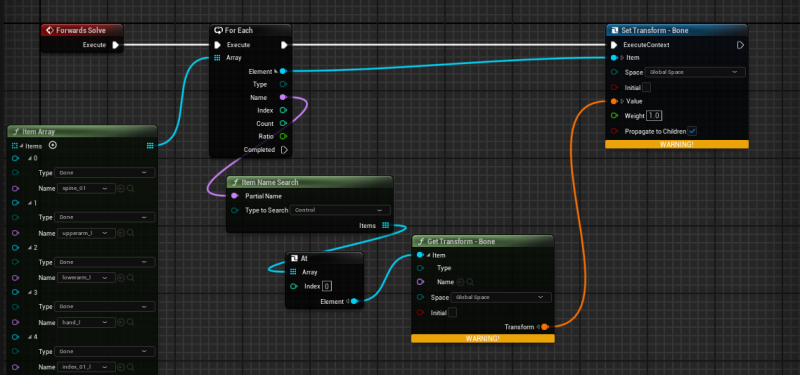
Task: Click the Execute output pin of Forwards Solve
Action: click(x=115, y=45)
